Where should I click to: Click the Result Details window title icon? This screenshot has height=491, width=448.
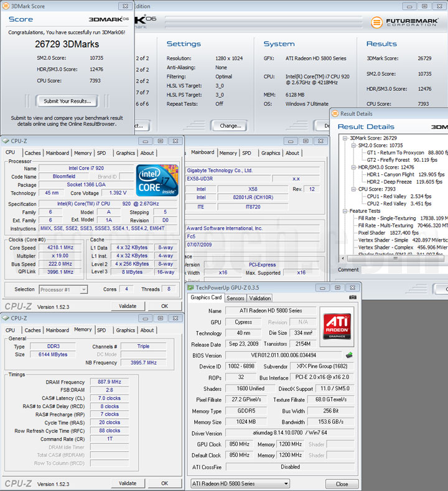click(335, 114)
